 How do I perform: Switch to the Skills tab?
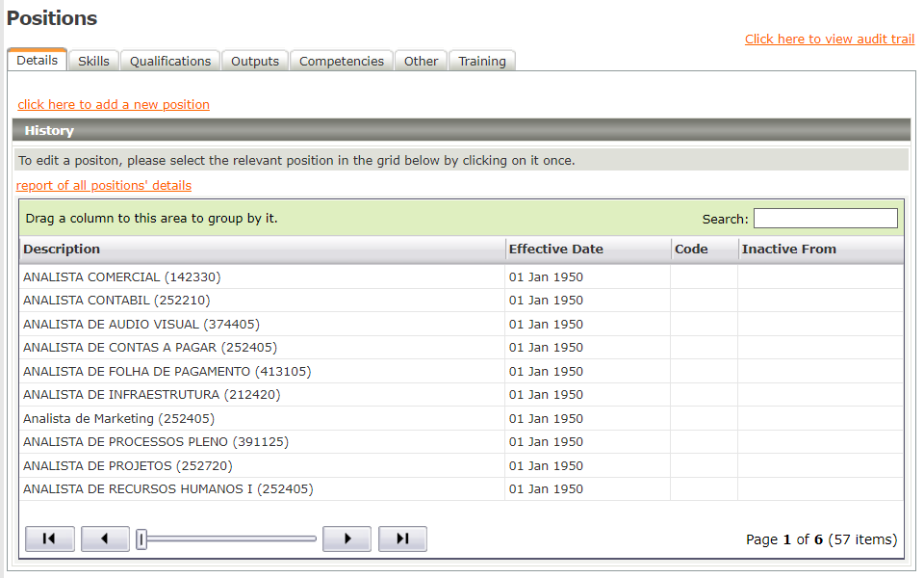(x=93, y=61)
